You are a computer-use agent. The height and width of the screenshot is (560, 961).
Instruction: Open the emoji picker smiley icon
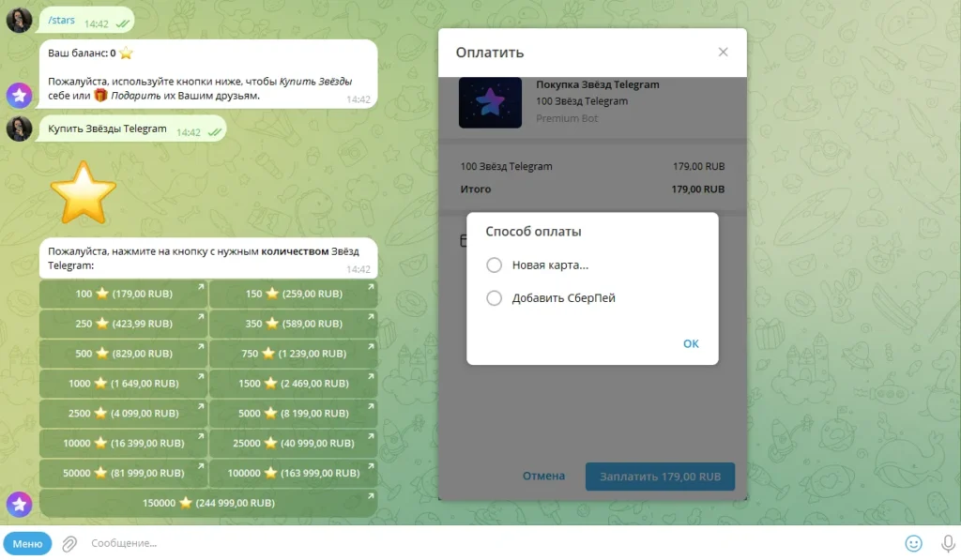[x=913, y=543]
